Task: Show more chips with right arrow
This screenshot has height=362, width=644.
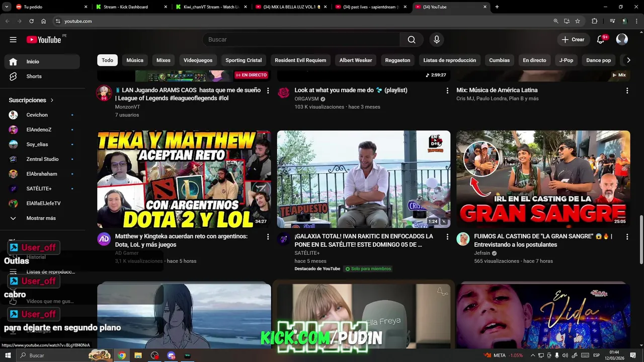Action: click(628, 60)
